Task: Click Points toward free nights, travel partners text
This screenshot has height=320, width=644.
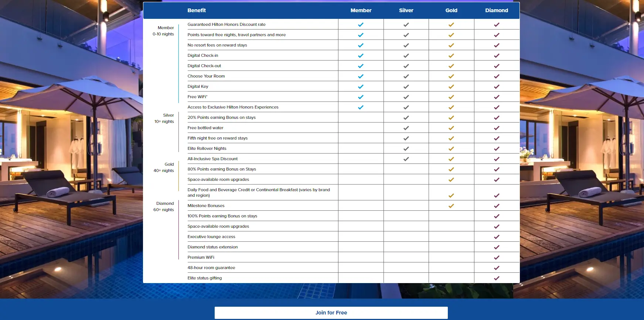Action: pyautogui.click(x=236, y=35)
